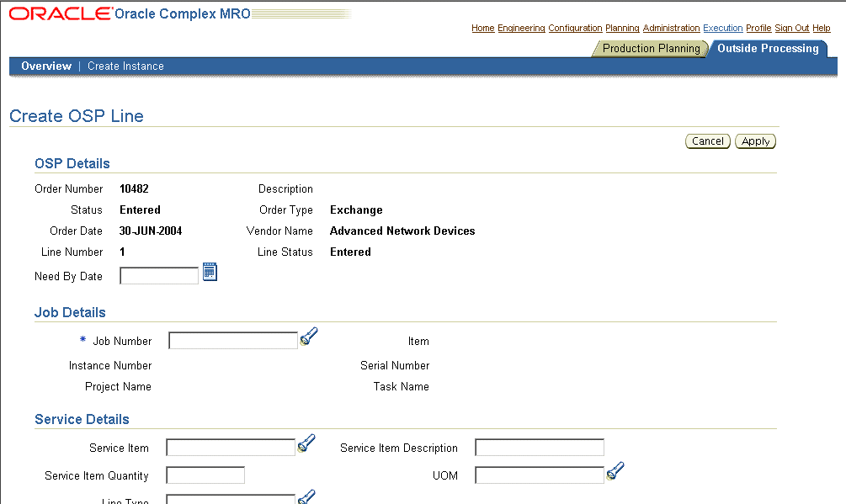The width and height of the screenshot is (846, 504).
Task: Focus the Line Type input field
Action: (x=231, y=499)
